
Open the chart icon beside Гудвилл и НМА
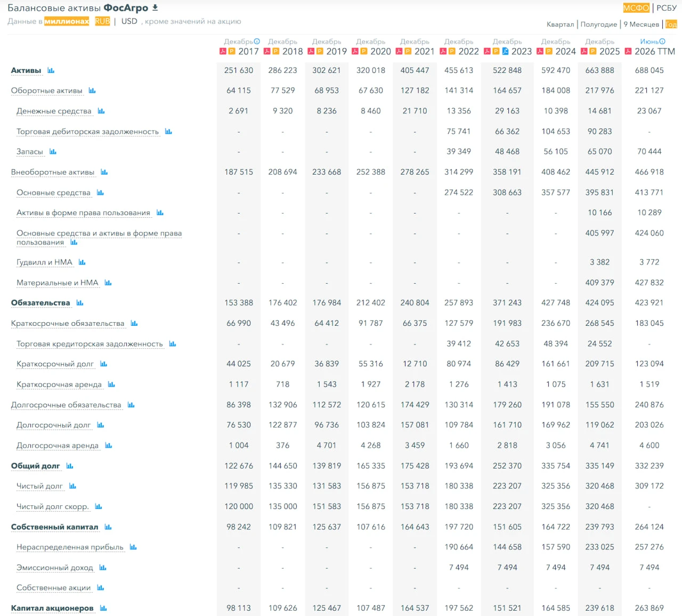pyautogui.click(x=82, y=262)
